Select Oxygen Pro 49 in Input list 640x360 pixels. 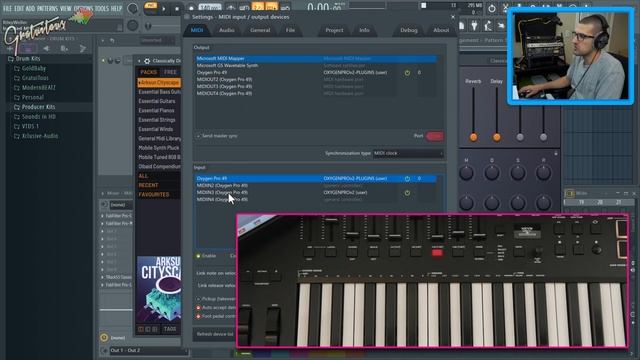pos(315,178)
